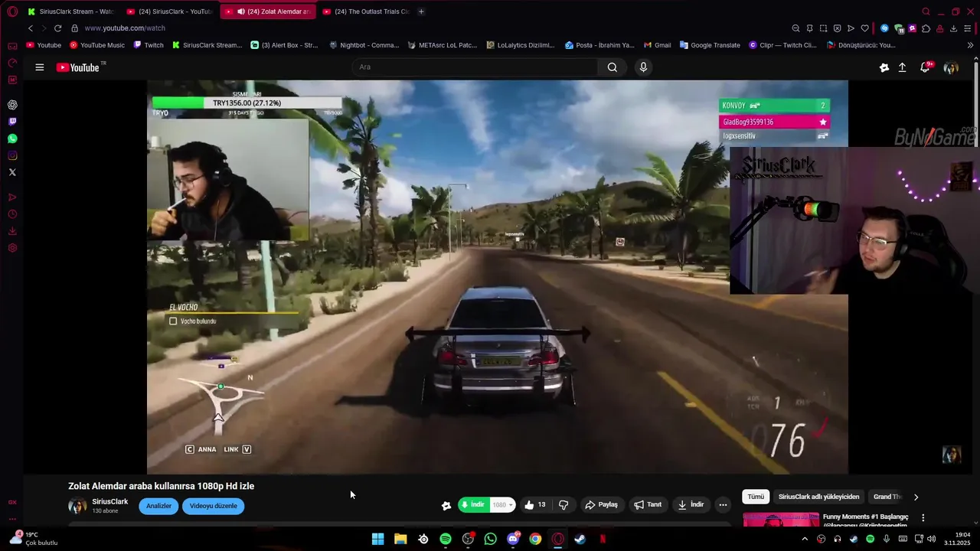
Task: Open Funny Moments #1 recommended thumbnail
Action: pos(781,520)
